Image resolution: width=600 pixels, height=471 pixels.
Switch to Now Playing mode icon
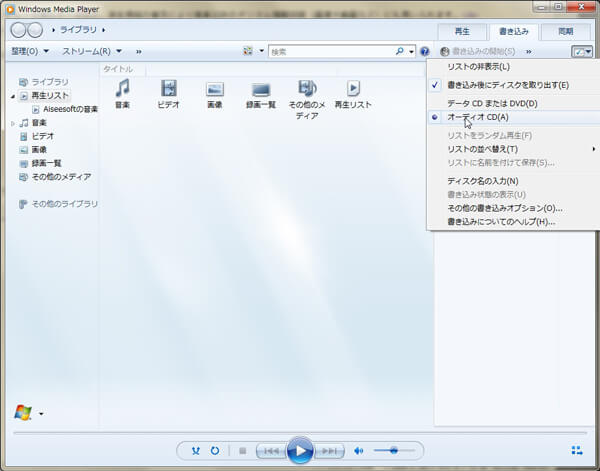[x=577, y=450]
